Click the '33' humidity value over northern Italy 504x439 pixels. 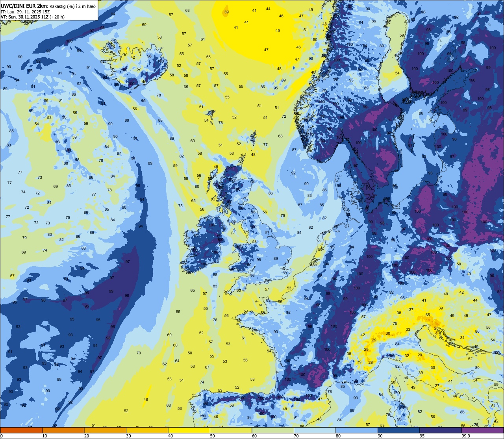[x=408, y=330]
